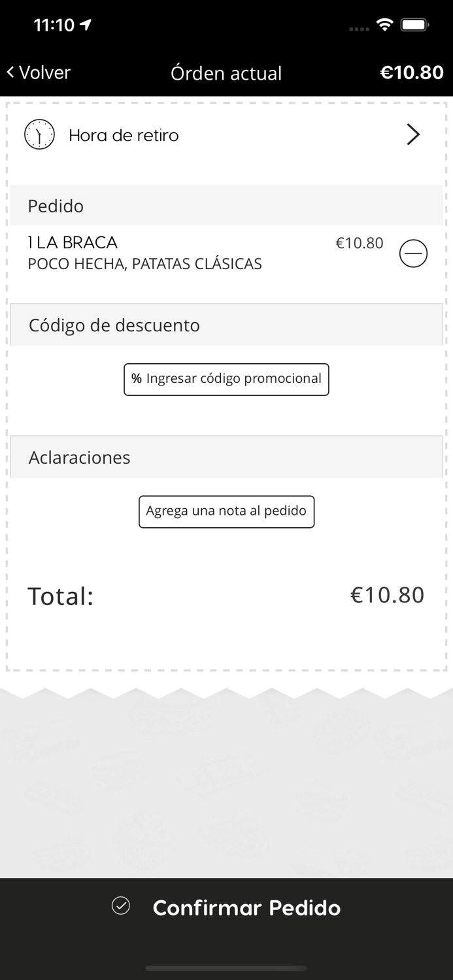Click the clock icon next to Hora de retiro
Screen dimensions: 453x980
pyautogui.click(x=39, y=135)
